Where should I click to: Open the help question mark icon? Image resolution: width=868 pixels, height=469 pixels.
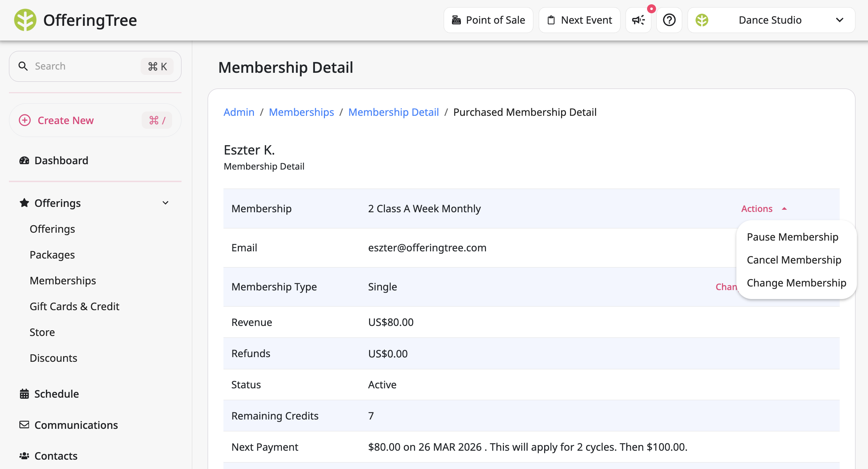pos(669,20)
